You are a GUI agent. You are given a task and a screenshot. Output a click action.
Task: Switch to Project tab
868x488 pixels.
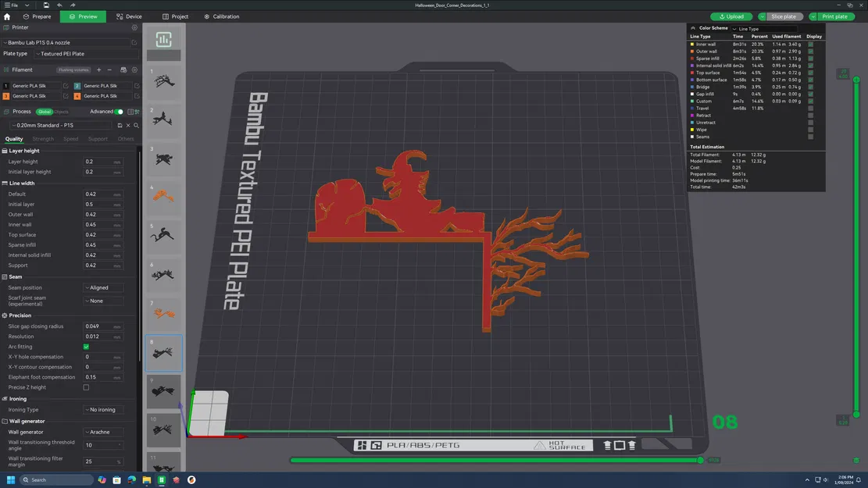click(x=175, y=16)
